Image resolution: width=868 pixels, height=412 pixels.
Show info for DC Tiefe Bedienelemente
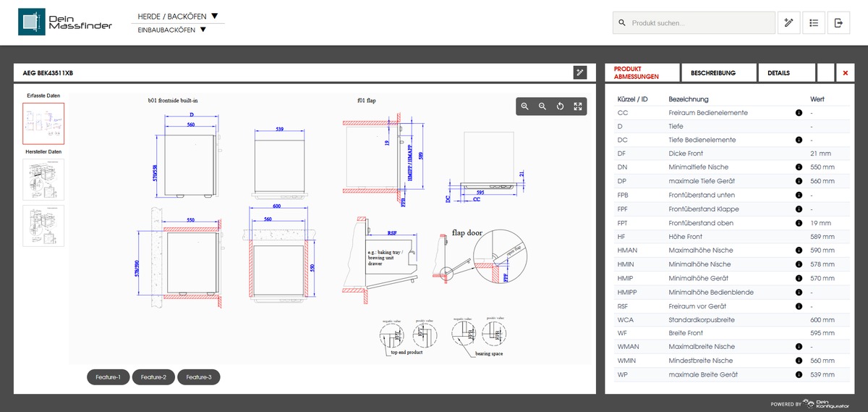coord(799,140)
